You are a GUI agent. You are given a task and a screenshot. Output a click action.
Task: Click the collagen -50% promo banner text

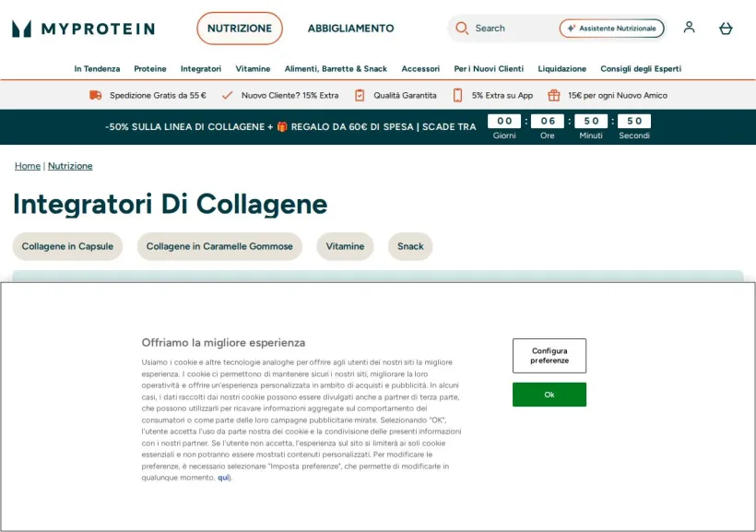pos(290,127)
